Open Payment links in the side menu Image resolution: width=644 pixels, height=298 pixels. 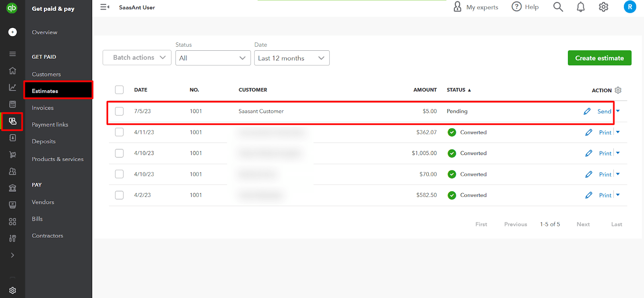coord(50,124)
